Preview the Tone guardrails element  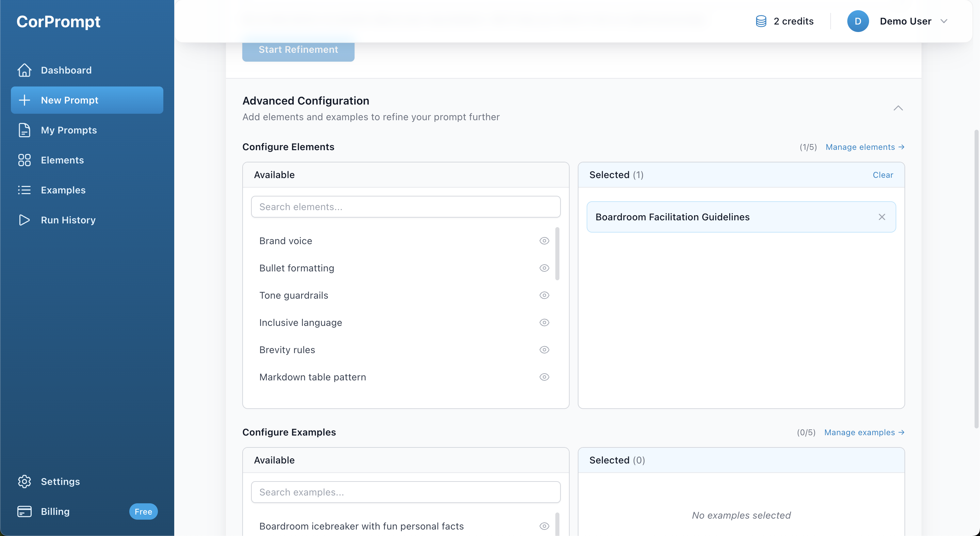(x=544, y=295)
